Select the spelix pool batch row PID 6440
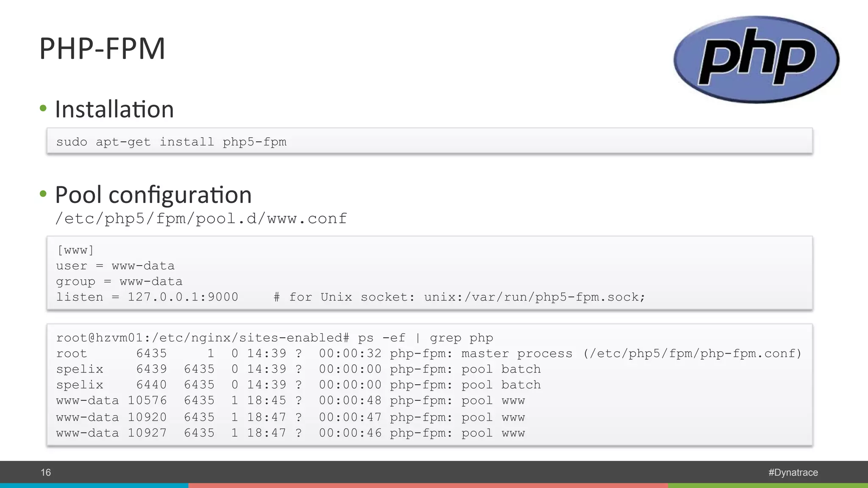 298,385
